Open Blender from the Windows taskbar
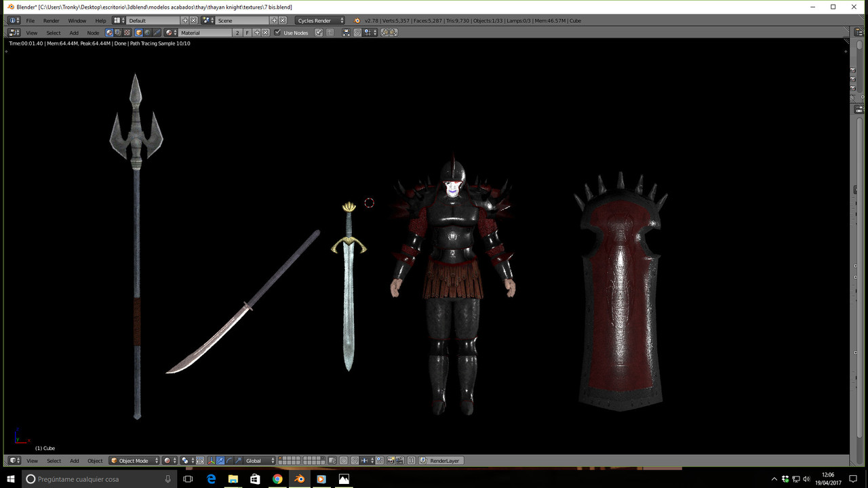 [299, 479]
